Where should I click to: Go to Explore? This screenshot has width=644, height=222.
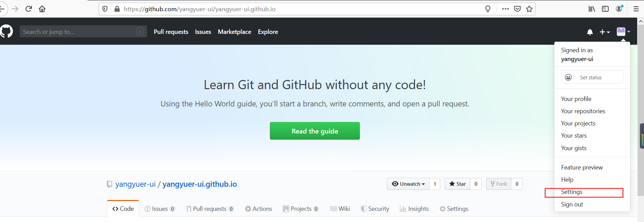(x=268, y=32)
